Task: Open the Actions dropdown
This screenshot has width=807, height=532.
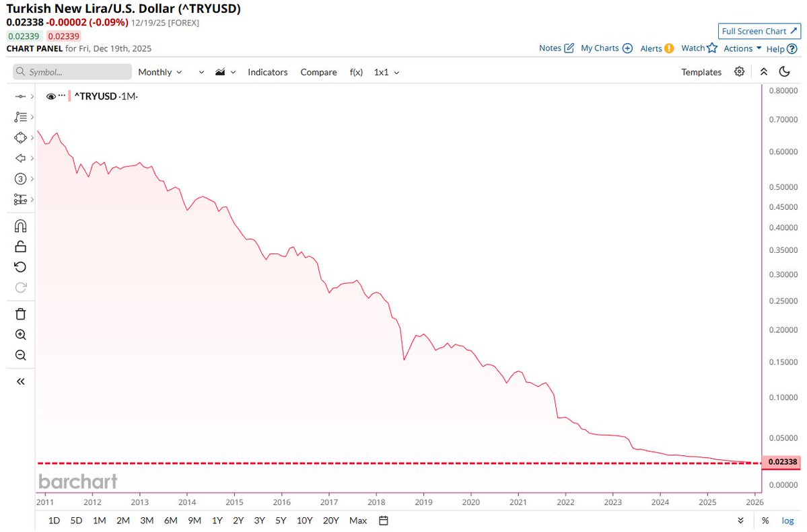Action: (x=742, y=48)
